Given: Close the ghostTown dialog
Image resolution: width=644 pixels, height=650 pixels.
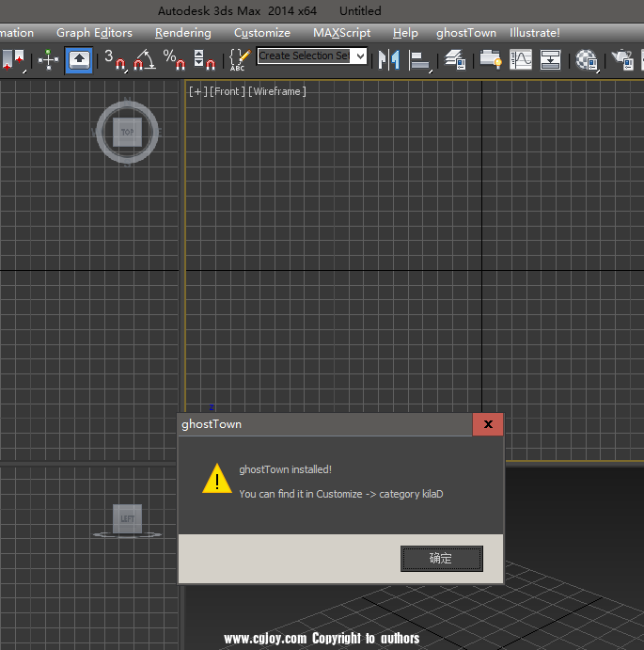Looking at the screenshot, I should coord(488,424).
